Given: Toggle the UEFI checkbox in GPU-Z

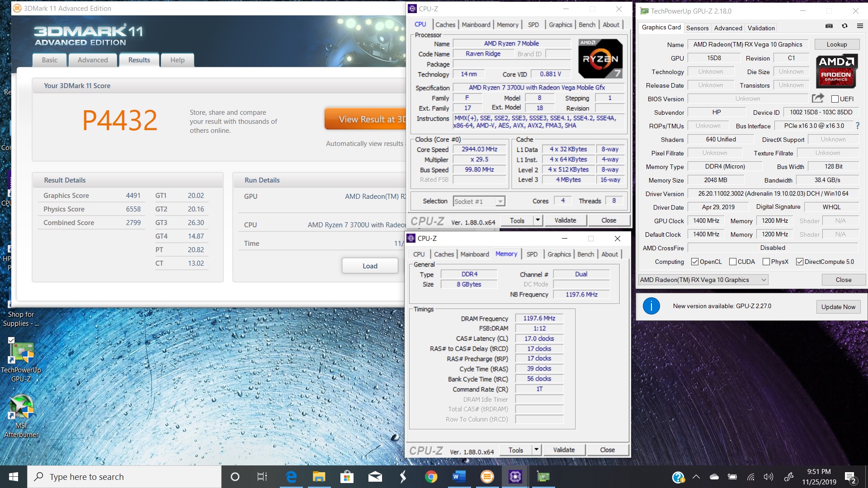Looking at the screenshot, I should pyautogui.click(x=835, y=99).
